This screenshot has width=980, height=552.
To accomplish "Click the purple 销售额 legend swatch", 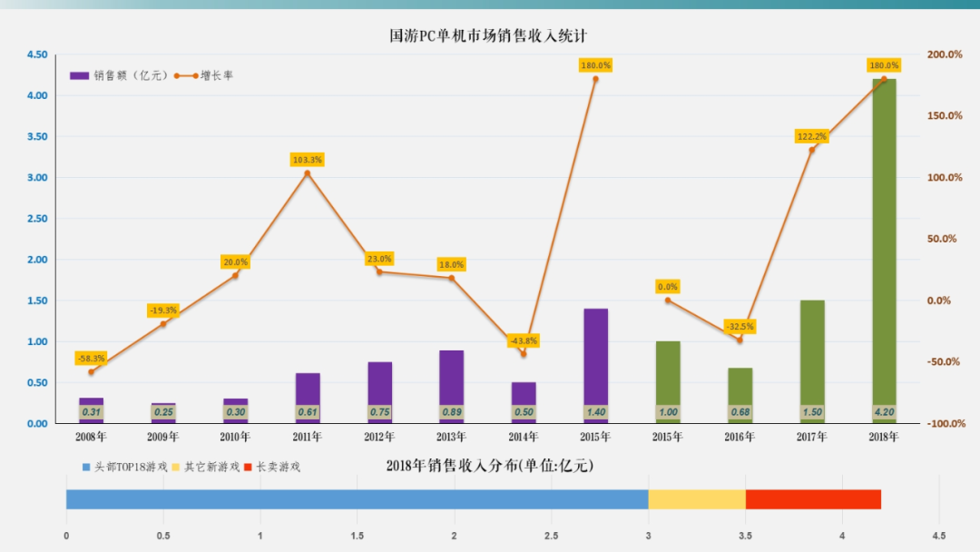I will tap(79, 75).
